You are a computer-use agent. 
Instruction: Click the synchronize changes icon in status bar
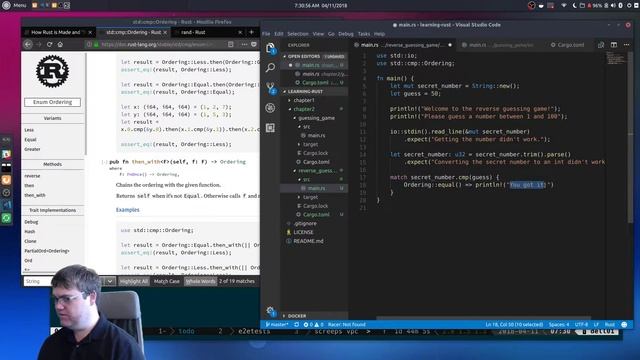click(297, 324)
